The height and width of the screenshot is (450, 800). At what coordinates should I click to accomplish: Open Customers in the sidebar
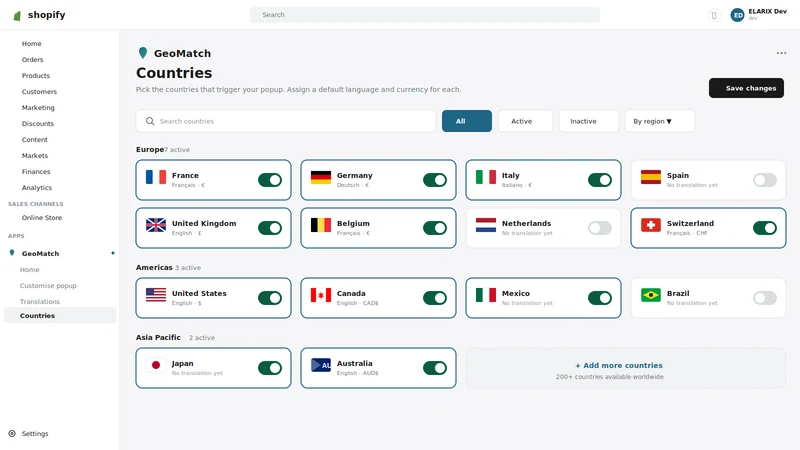39,92
